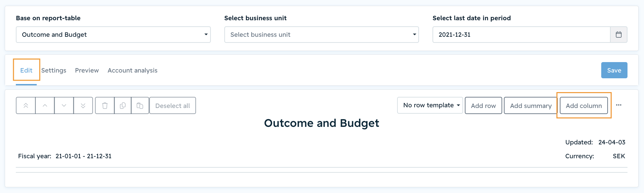
Task: Expand the No row template dropdown
Action: (430, 105)
